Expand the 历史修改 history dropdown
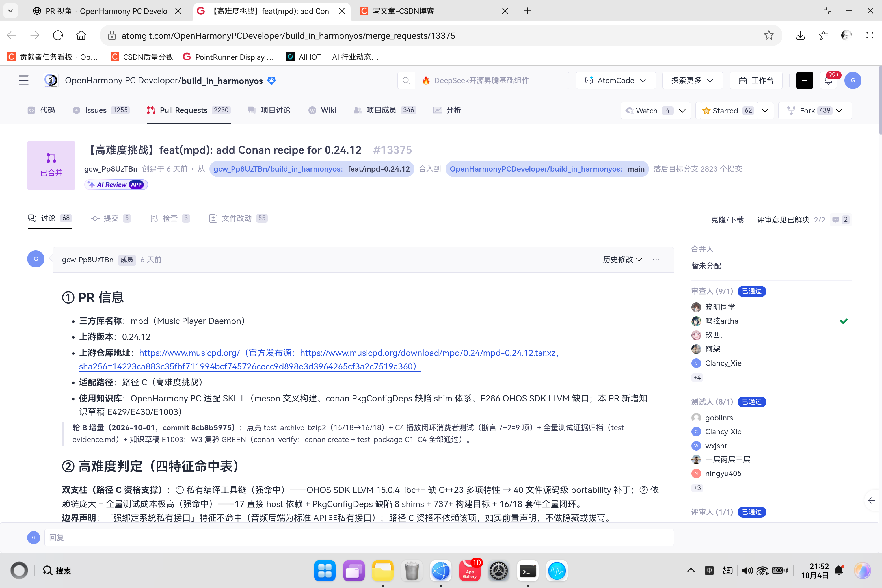 coord(622,260)
